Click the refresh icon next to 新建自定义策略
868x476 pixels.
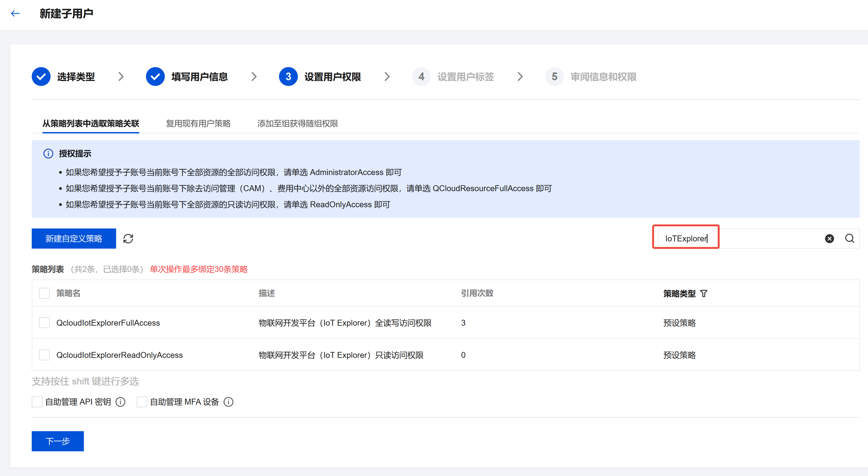(x=128, y=239)
